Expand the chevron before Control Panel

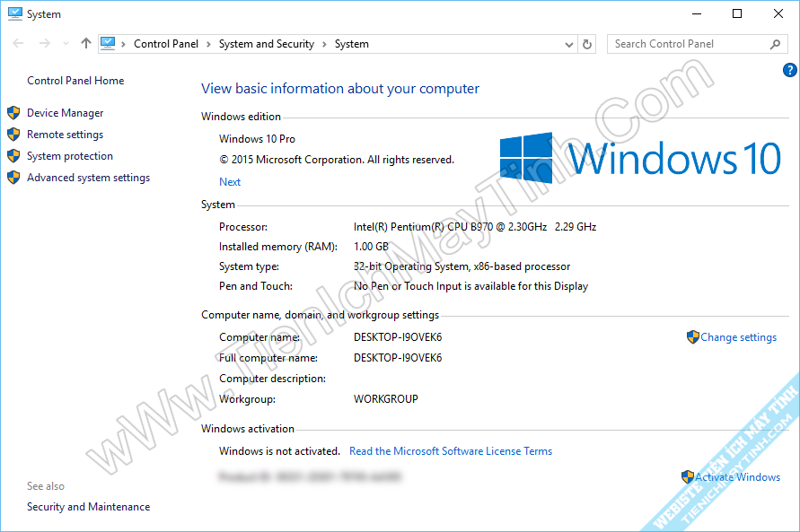point(124,44)
